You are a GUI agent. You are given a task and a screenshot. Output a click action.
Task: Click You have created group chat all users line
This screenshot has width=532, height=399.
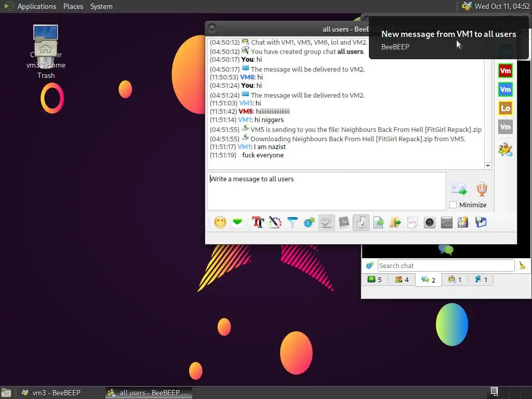(287, 51)
